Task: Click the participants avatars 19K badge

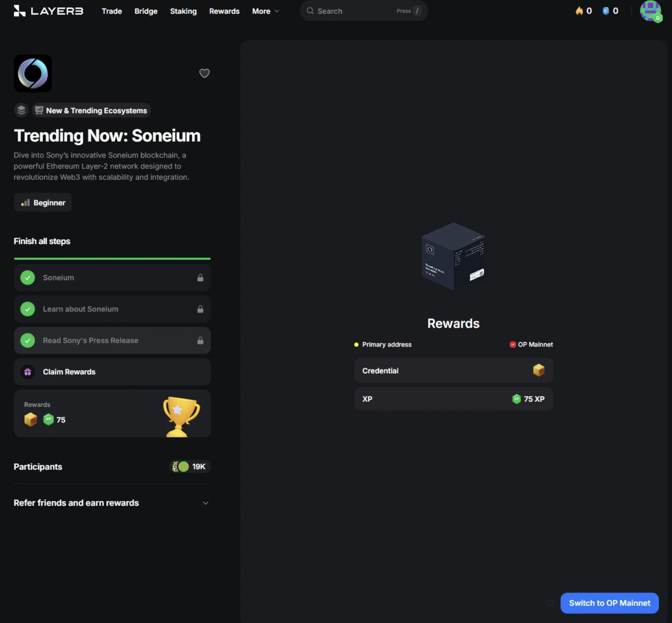Action: [189, 467]
